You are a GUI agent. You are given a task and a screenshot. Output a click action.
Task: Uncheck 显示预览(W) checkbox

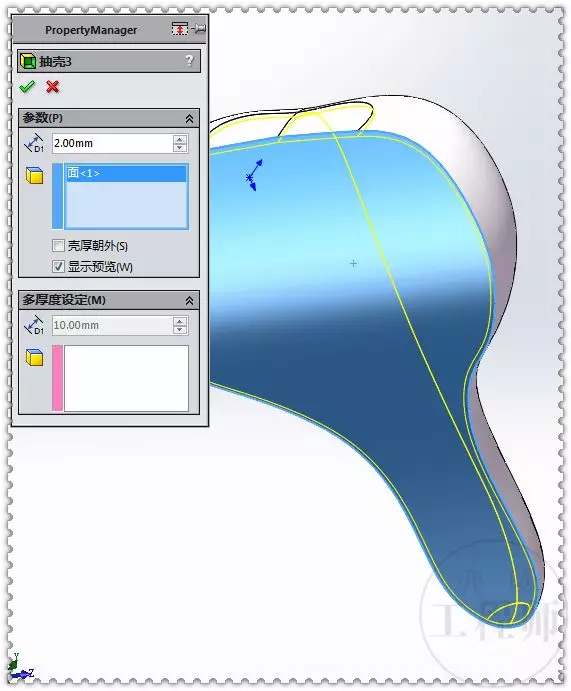point(58,267)
